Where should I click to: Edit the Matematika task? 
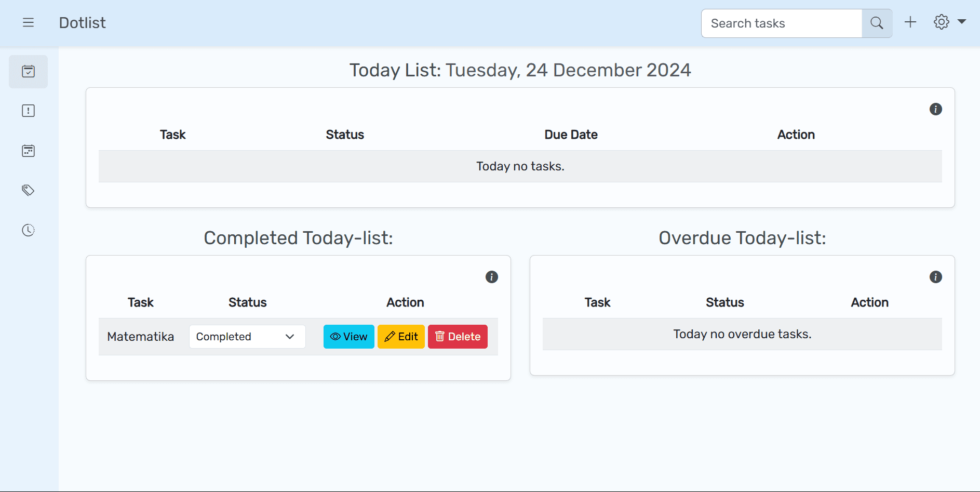coord(401,337)
